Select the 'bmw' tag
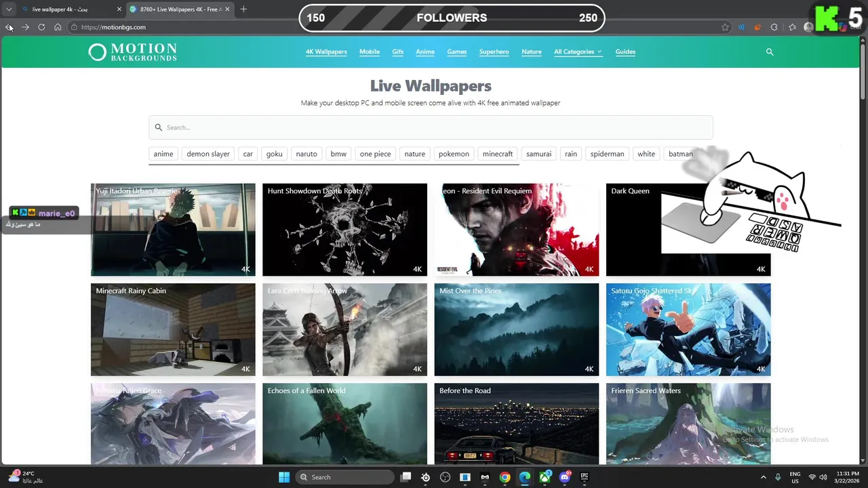Viewport: 868px width, 488px height. (338, 154)
